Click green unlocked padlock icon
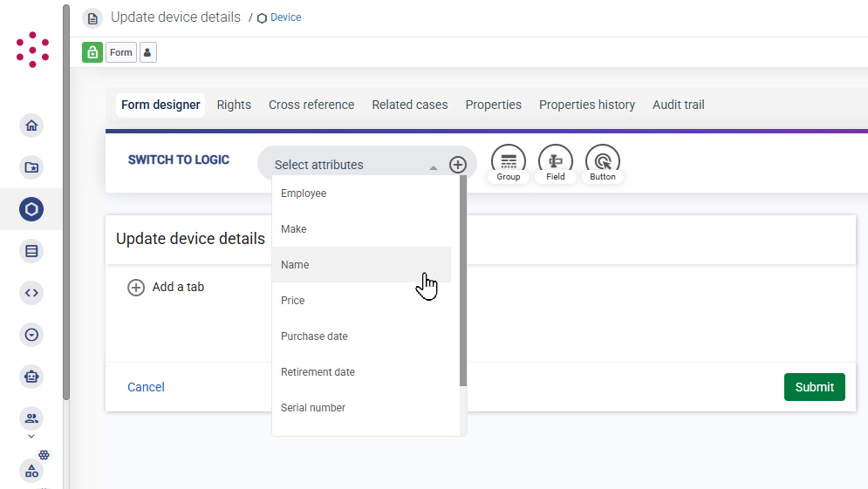868x489 pixels. [x=92, y=52]
